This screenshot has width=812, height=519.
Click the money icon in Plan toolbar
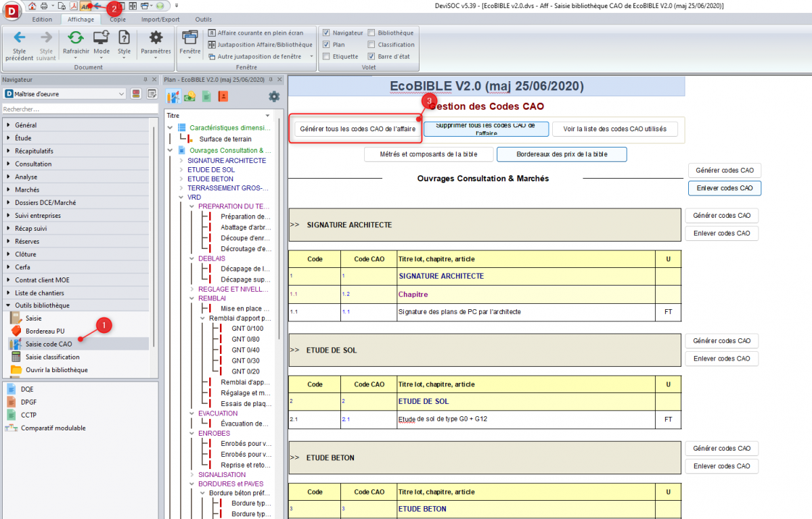pos(189,96)
